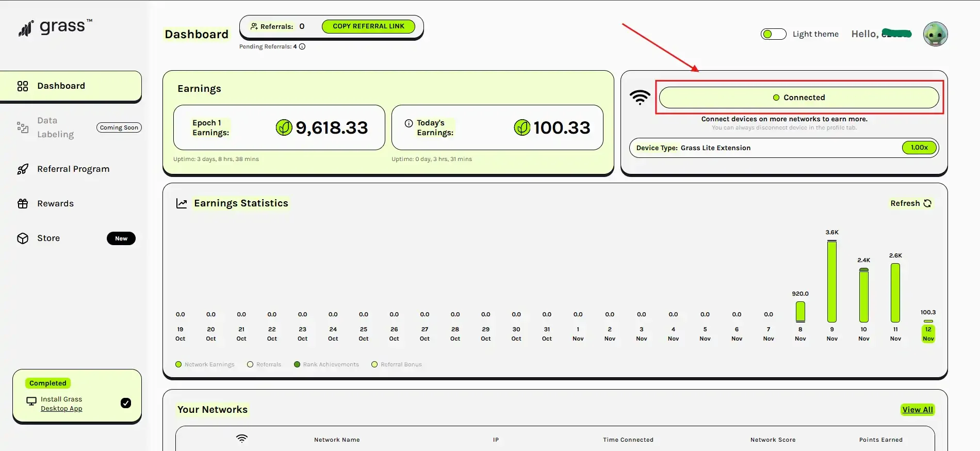980x451 pixels.
Task: Click the Completed status label
Action: [x=48, y=383]
